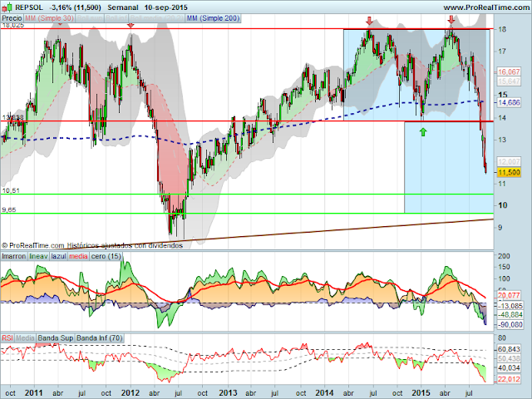The height and width of the screenshot is (399, 532).
Task: Click the -48,884 oscillator value label
Action: point(510,315)
